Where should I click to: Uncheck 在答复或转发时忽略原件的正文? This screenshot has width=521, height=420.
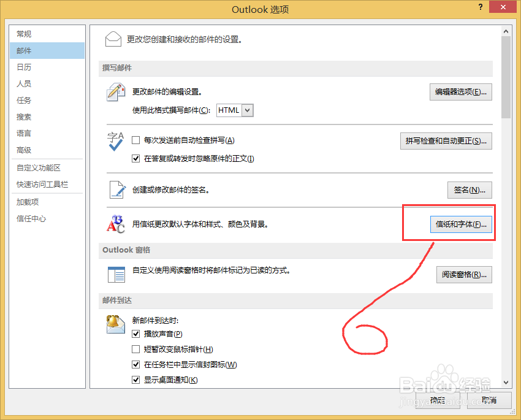click(135, 159)
